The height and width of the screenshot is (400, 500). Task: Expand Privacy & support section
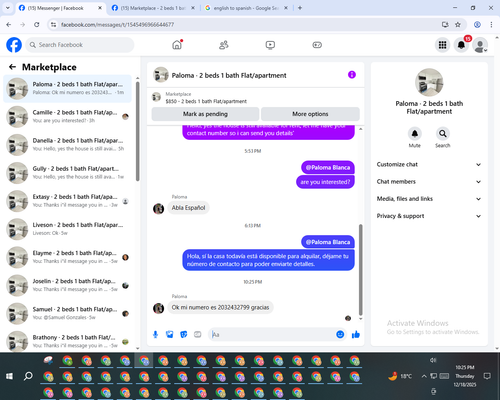[429, 216]
